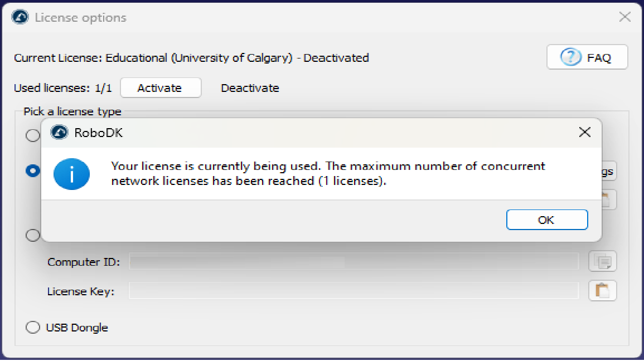Click the partially hidden button ending in "gs"

[608, 171]
